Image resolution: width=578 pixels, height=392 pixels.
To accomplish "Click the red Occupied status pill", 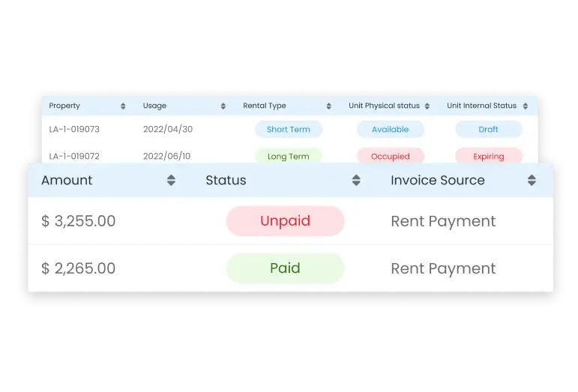I will click(x=390, y=156).
